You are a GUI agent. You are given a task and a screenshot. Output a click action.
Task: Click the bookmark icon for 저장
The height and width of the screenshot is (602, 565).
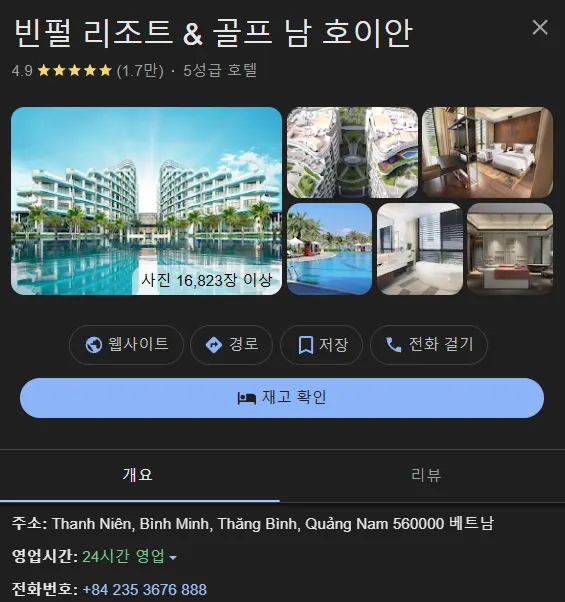[306, 345]
